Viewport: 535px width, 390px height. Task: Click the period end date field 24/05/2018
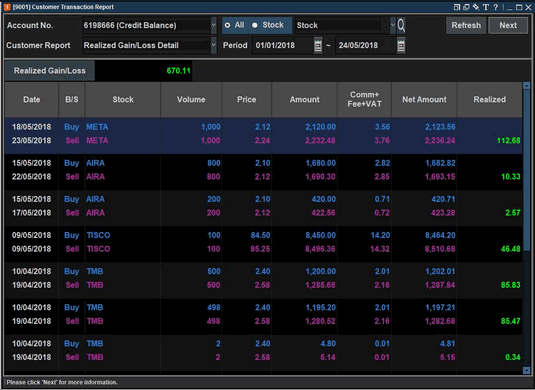[x=366, y=45]
